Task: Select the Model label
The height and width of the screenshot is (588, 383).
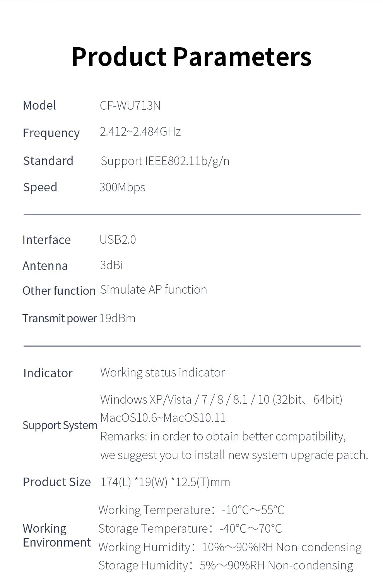Action: [39, 105]
